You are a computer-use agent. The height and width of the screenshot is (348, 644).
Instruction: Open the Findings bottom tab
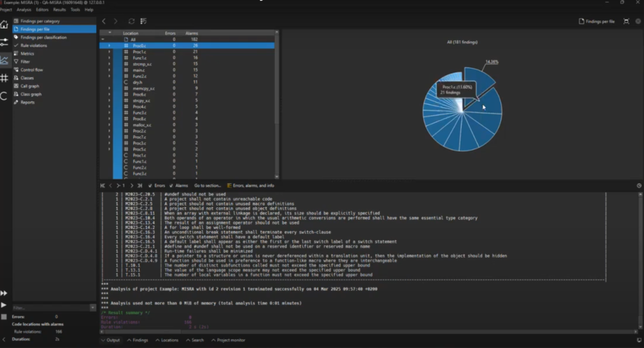(138, 340)
